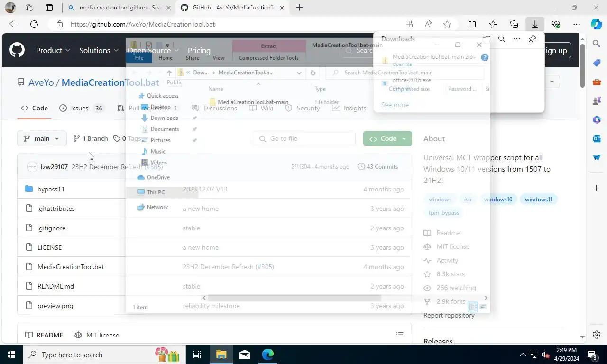This screenshot has height=364, width=607.
Task: Open the main branch selector
Action: tap(42, 138)
